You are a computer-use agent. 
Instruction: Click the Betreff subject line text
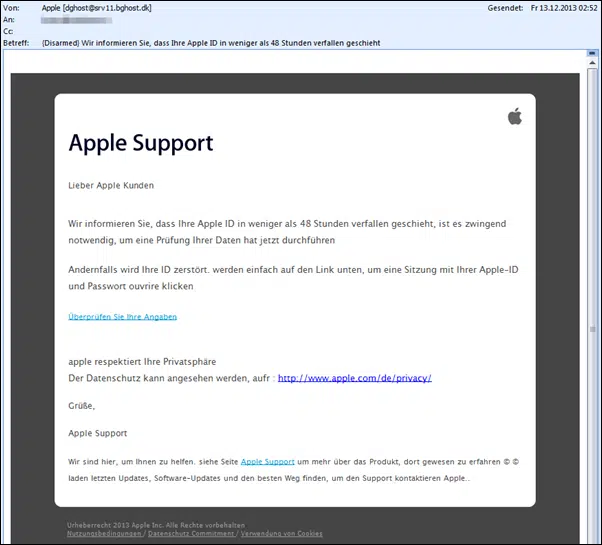[211, 43]
